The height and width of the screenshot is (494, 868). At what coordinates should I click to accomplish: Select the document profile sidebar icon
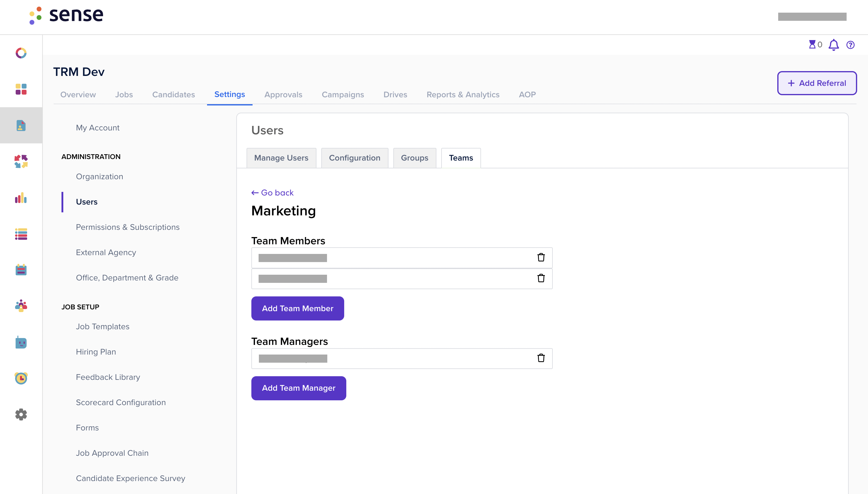pyautogui.click(x=21, y=125)
